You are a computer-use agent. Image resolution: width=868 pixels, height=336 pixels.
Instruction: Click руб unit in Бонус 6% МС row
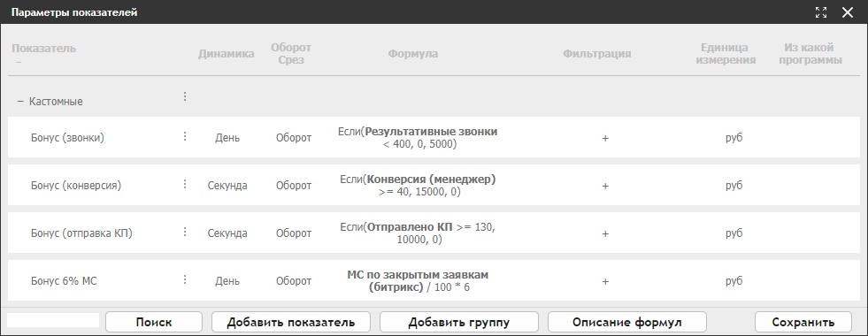tap(734, 281)
